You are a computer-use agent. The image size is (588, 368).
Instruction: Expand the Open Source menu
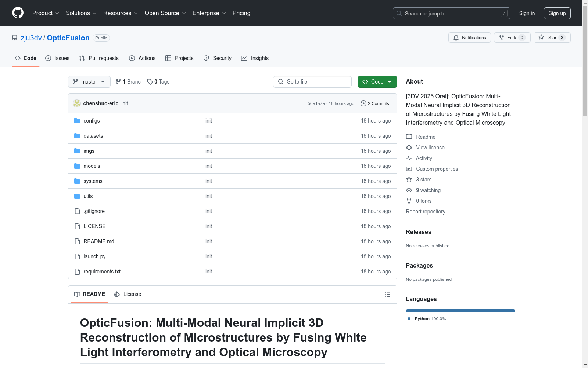click(x=165, y=13)
